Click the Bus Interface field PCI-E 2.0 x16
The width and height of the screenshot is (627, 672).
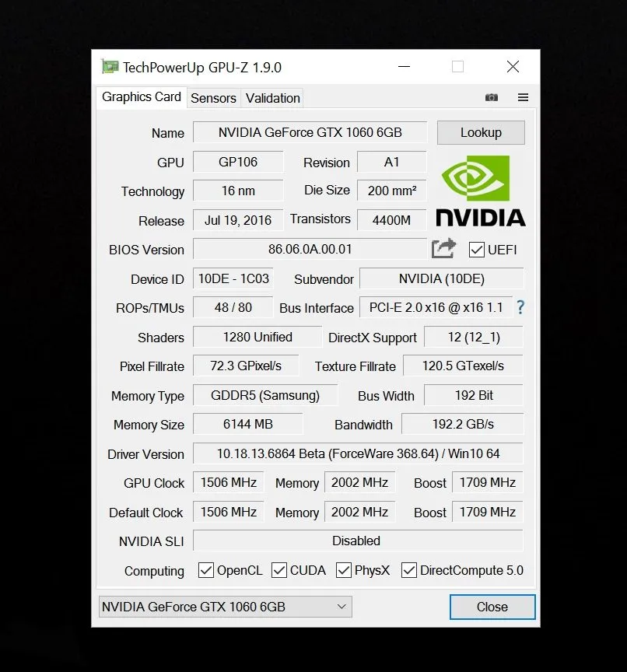pyautogui.click(x=436, y=307)
